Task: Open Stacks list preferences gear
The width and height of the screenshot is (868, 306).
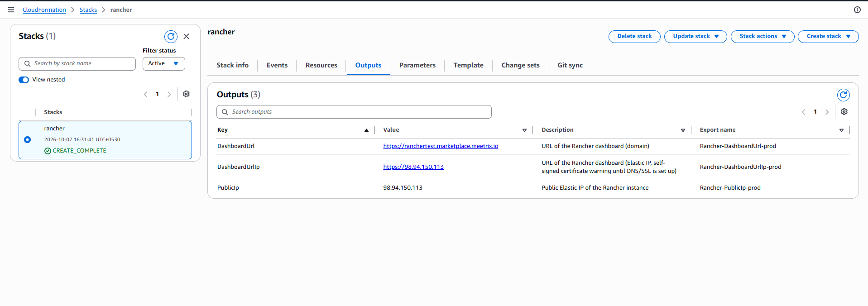Action: [x=186, y=94]
